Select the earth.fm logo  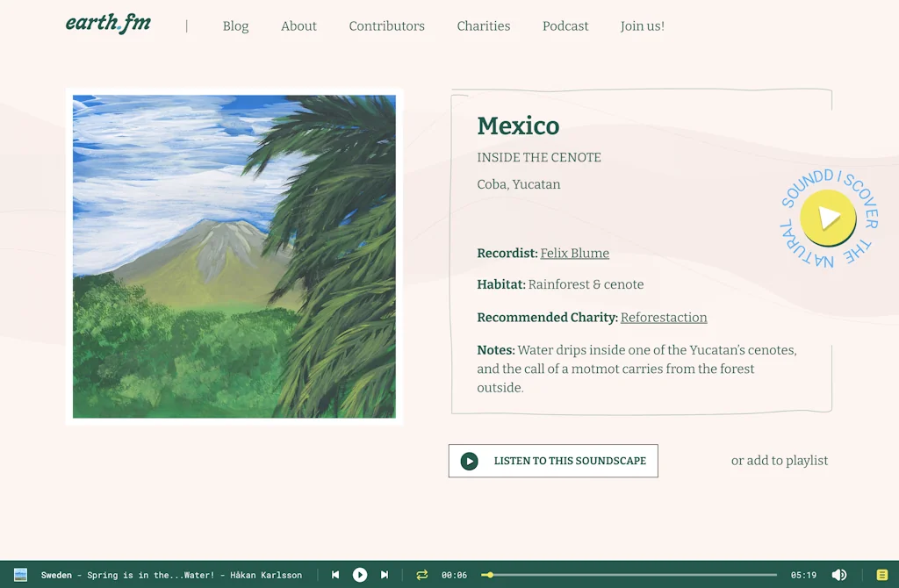click(x=107, y=25)
